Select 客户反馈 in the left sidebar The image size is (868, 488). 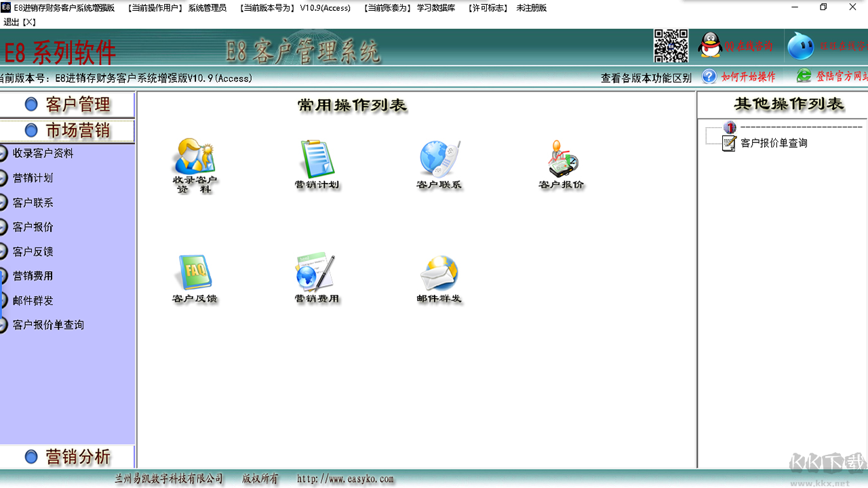(x=33, y=251)
